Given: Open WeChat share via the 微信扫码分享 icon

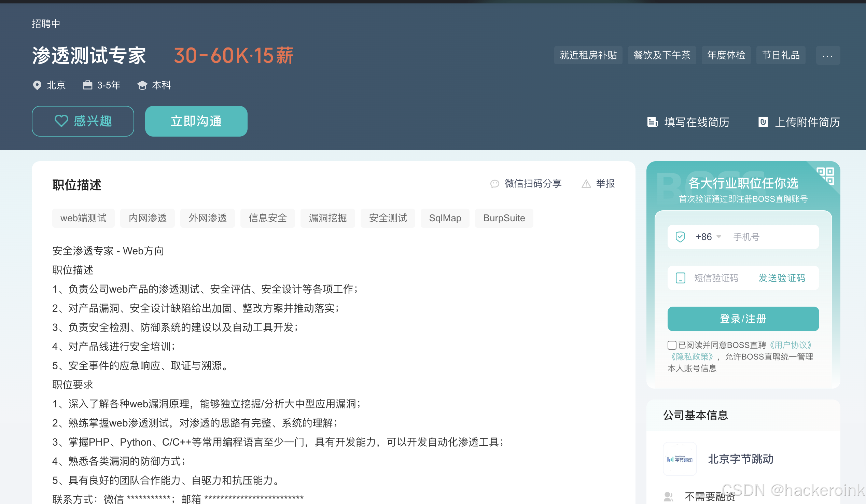Looking at the screenshot, I should click(x=495, y=184).
